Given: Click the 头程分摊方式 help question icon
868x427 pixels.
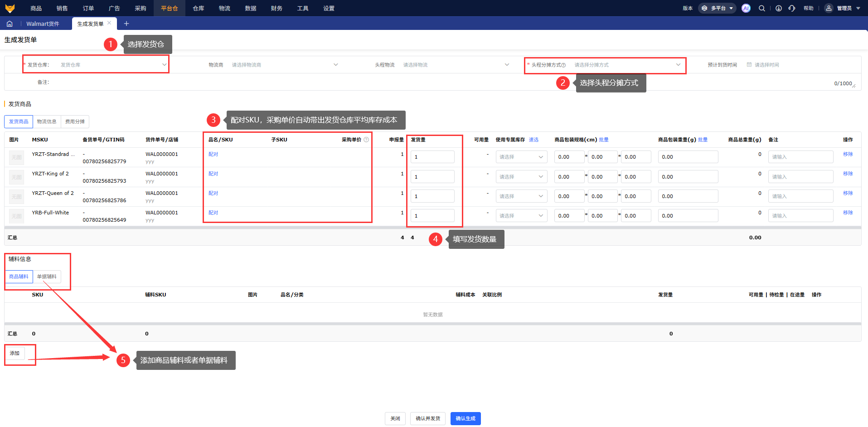Looking at the screenshot, I should (563, 65).
